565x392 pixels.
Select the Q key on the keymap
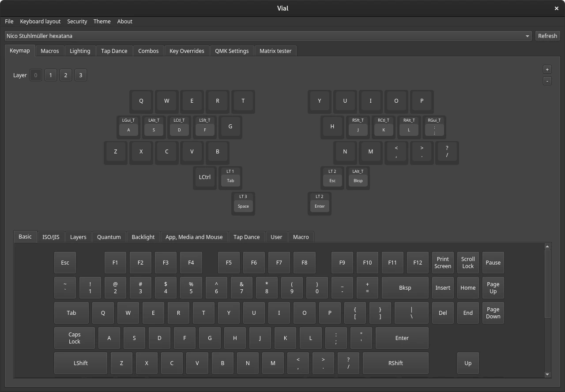pyautogui.click(x=141, y=101)
